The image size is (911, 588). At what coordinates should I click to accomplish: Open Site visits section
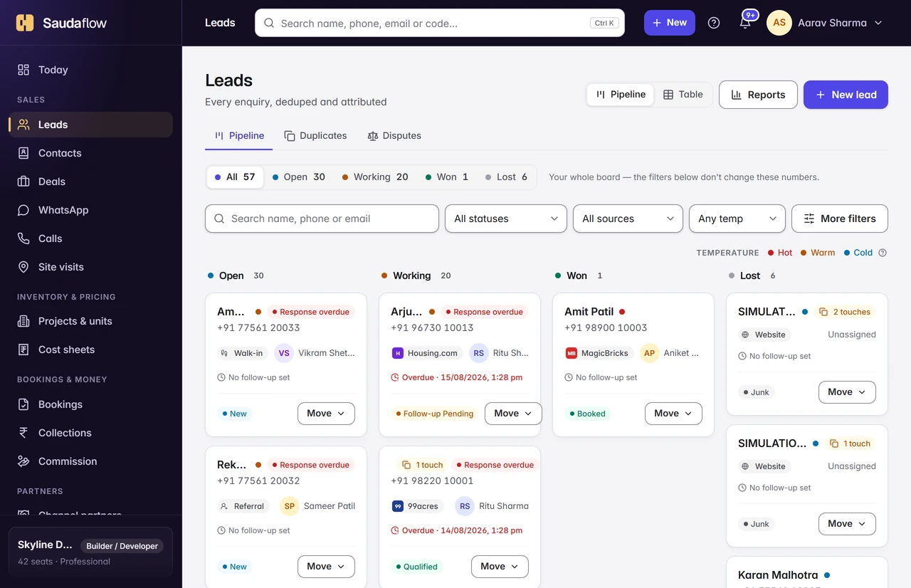(90, 267)
